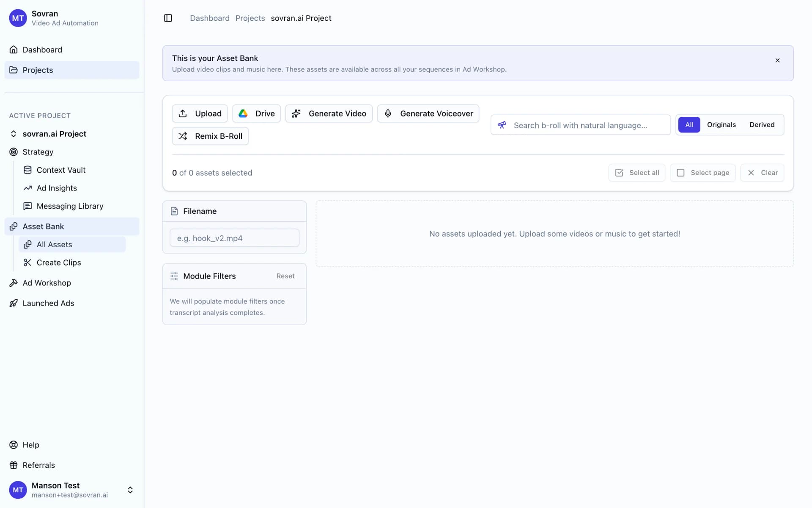Click the Drive import button
812x508 pixels.
256,113
